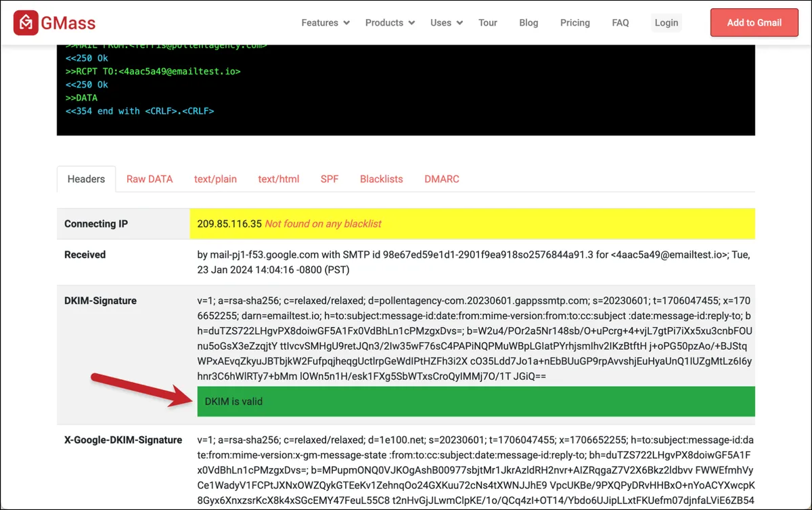Click the GMass logo icon
This screenshot has width=812, height=510.
tap(26, 23)
